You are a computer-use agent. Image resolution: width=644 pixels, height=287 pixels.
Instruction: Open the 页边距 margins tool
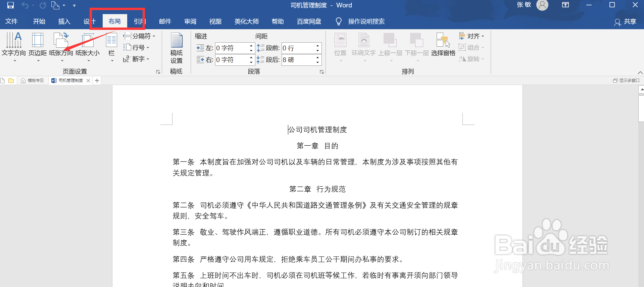(x=38, y=45)
